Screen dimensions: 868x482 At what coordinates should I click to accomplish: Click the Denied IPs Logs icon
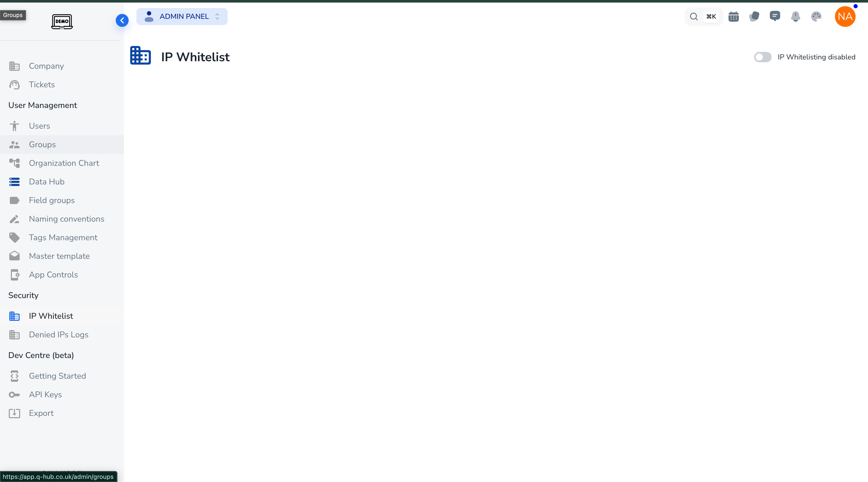(14, 335)
